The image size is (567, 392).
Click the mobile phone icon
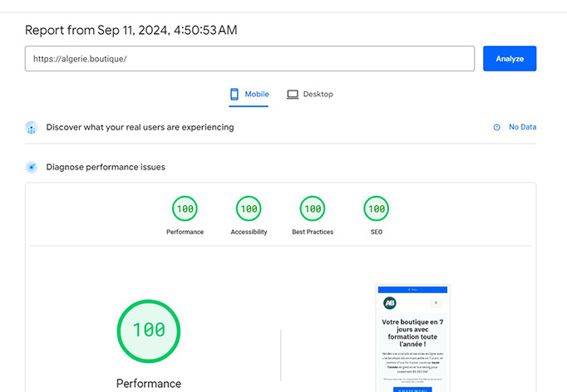pos(234,95)
